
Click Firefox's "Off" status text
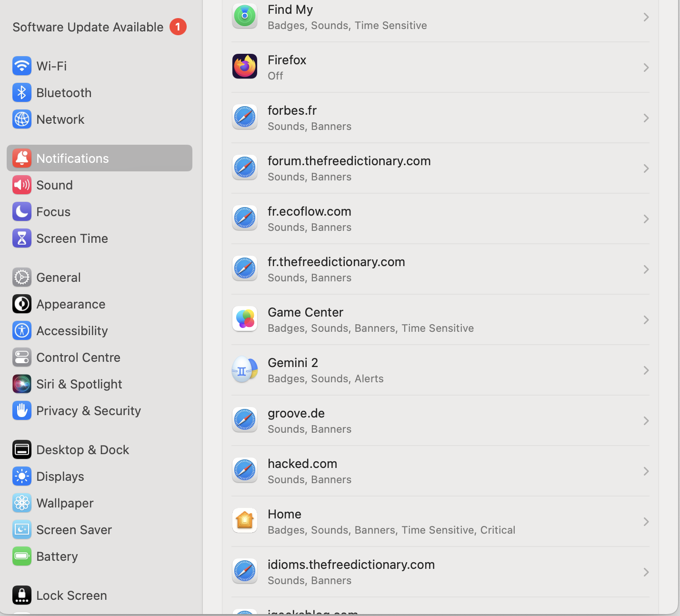click(275, 76)
